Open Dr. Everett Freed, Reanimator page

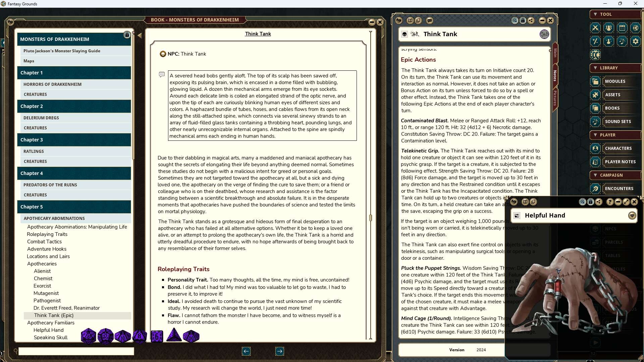pyautogui.click(x=66, y=308)
